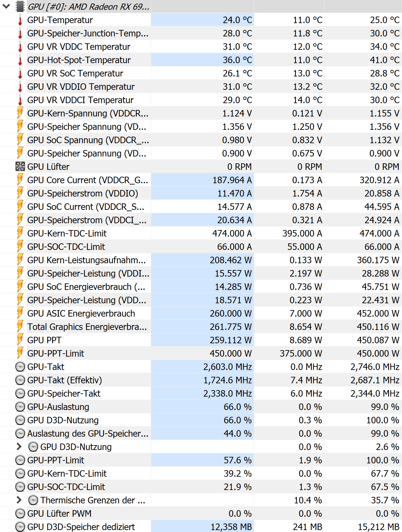402x532 pixels.
Task: Click minimum value 375.000 W PPT limit
Action: pyautogui.click(x=301, y=353)
